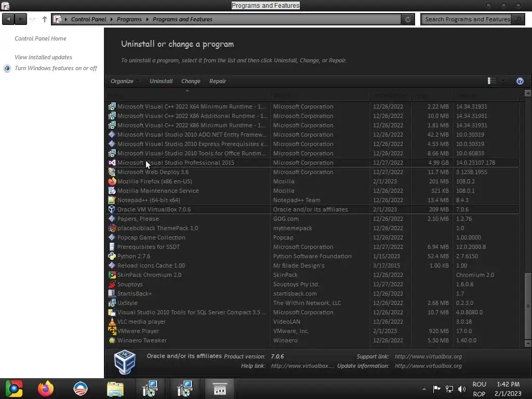Click the UxStyle program icon
This screenshot has width=532, height=399.
(112, 303)
